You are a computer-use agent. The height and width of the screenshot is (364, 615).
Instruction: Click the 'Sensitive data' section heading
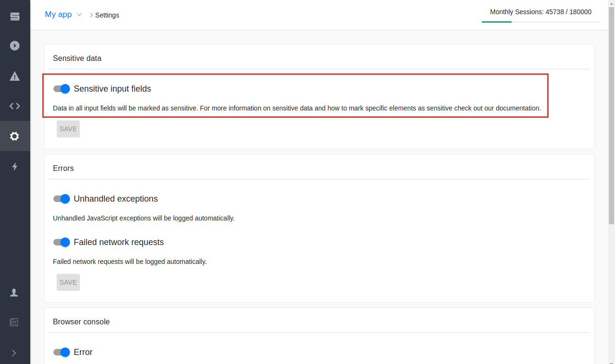tap(77, 58)
